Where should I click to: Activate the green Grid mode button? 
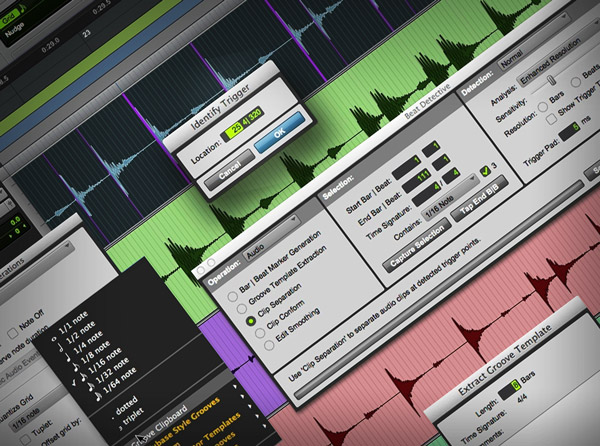(x=10, y=17)
